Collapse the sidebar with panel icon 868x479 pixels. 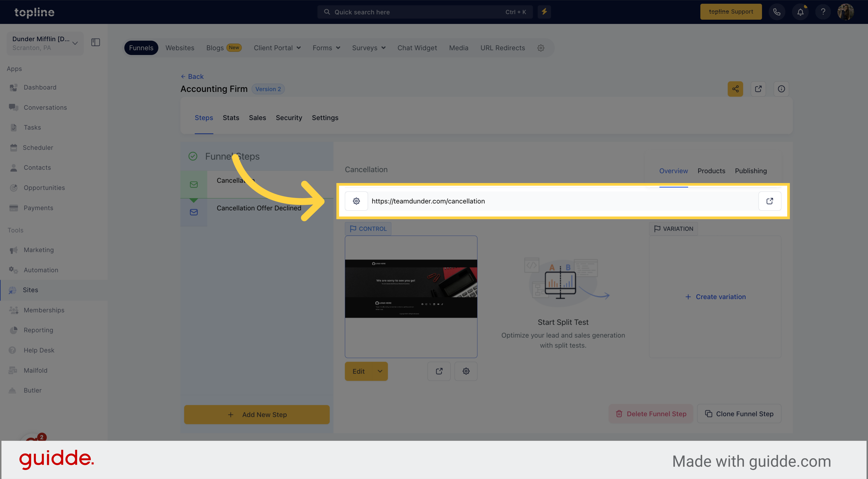tap(96, 43)
